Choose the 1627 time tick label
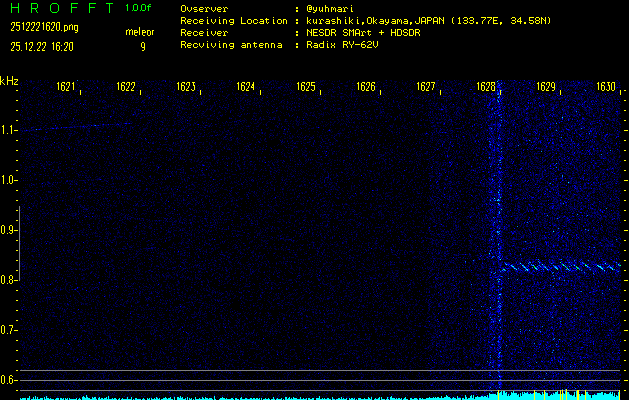 (426, 87)
